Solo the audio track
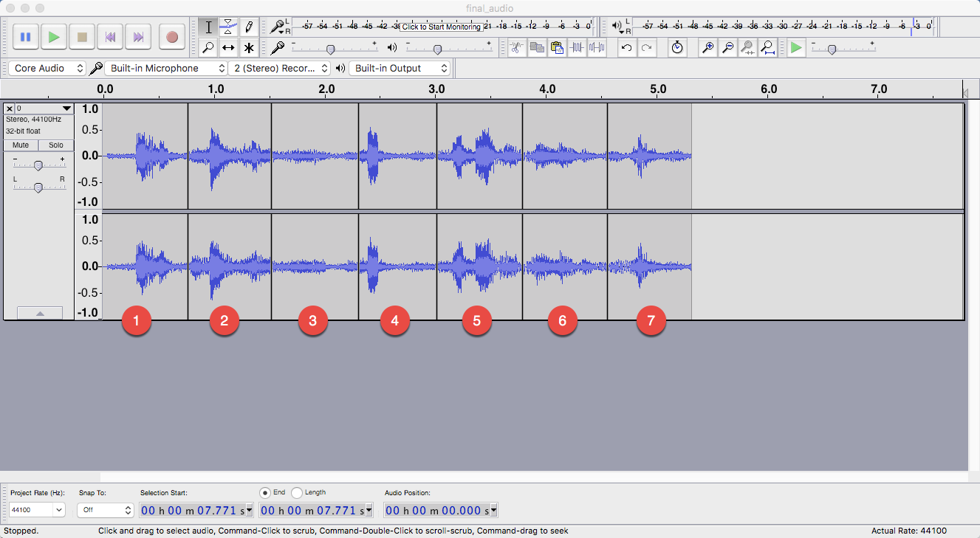The height and width of the screenshot is (538, 980). (x=56, y=145)
